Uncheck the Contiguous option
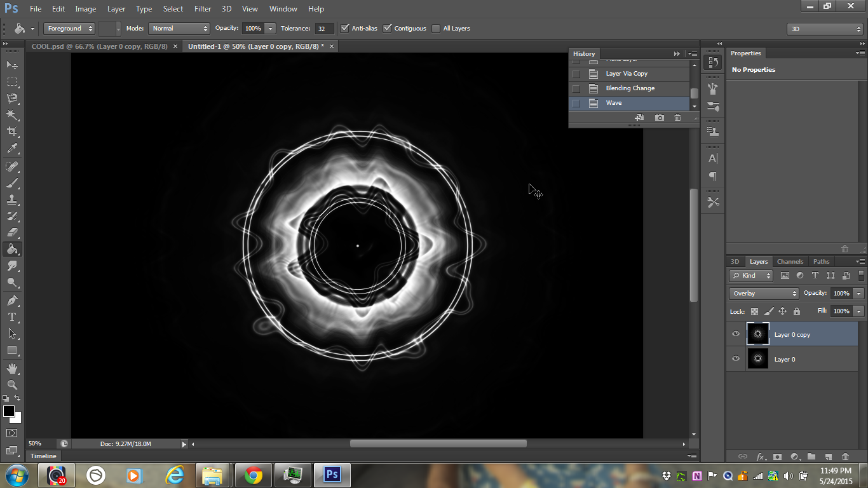This screenshot has height=488, width=868. coord(388,28)
